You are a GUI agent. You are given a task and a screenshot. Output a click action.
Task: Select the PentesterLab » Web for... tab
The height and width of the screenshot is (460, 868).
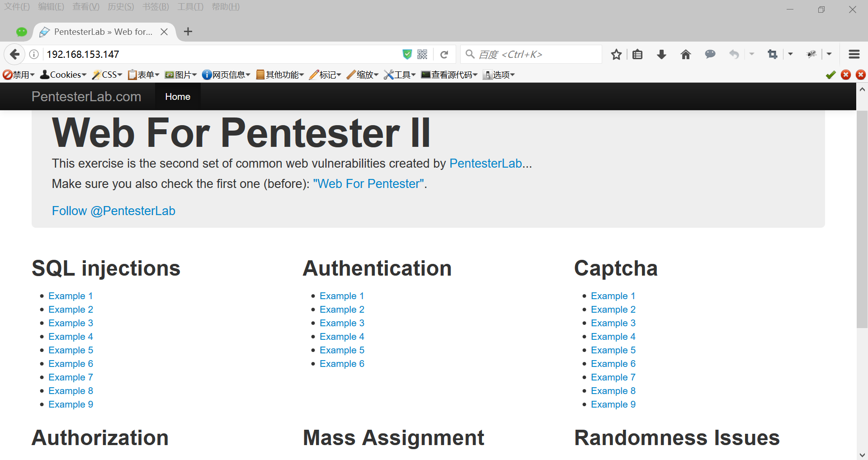(x=103, y=32)
